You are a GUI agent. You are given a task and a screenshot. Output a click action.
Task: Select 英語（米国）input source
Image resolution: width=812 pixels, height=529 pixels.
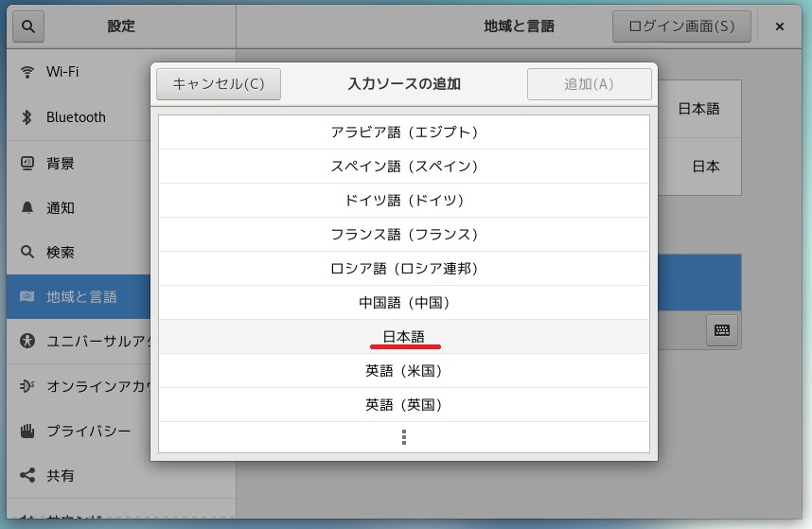[x=404, y=371]
